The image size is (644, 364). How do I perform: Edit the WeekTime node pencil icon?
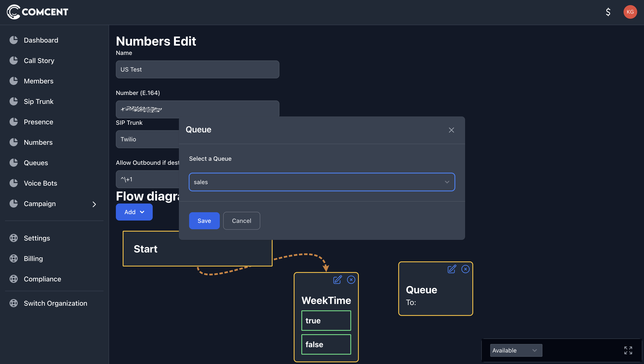[337, 279]
